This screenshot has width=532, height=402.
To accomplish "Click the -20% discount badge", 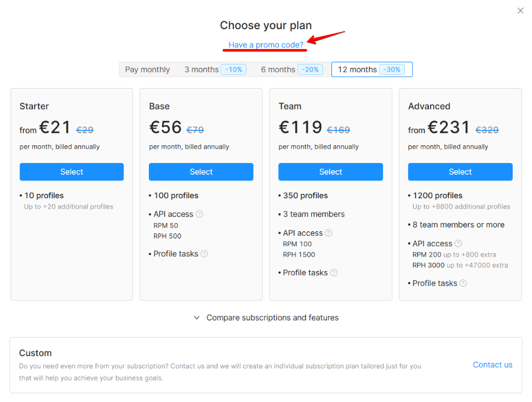I will [310, 69].
